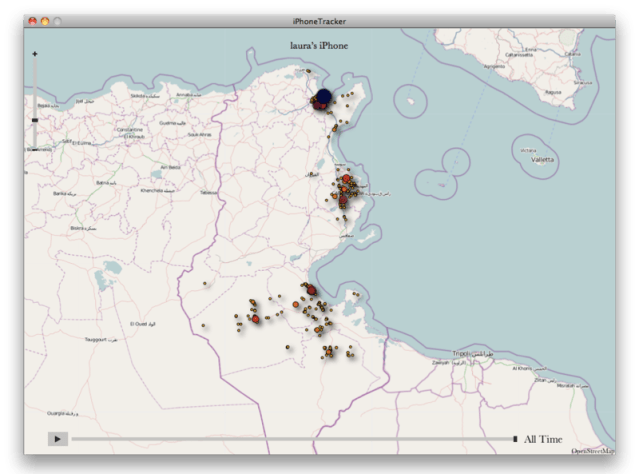The height and width of the screenshot is (474, 639).
Task: Click the timeline slider handle near All Time
Action: pyautogui.click(x=515, y=439)
